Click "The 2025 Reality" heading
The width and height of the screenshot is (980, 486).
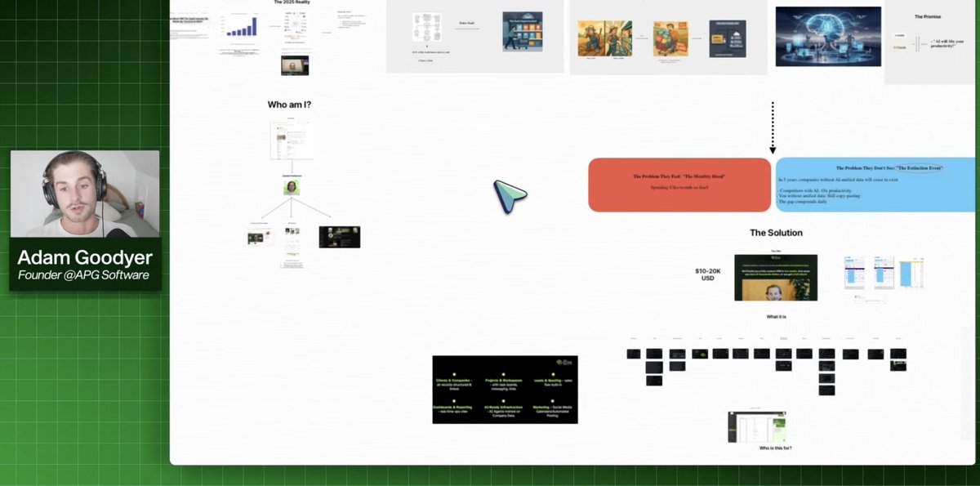[x=292, y=2]
